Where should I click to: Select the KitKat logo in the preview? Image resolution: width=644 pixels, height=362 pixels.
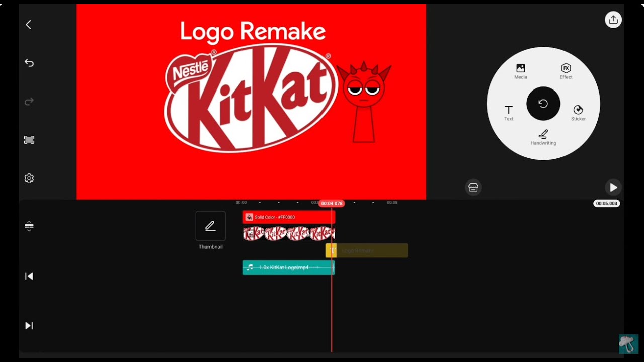pos(250,98)
